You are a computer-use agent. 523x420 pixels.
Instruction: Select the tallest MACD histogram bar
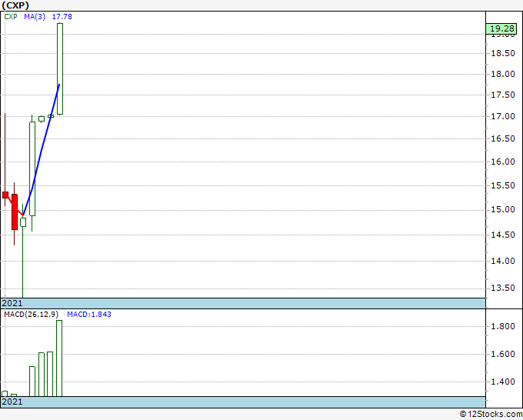59,358
